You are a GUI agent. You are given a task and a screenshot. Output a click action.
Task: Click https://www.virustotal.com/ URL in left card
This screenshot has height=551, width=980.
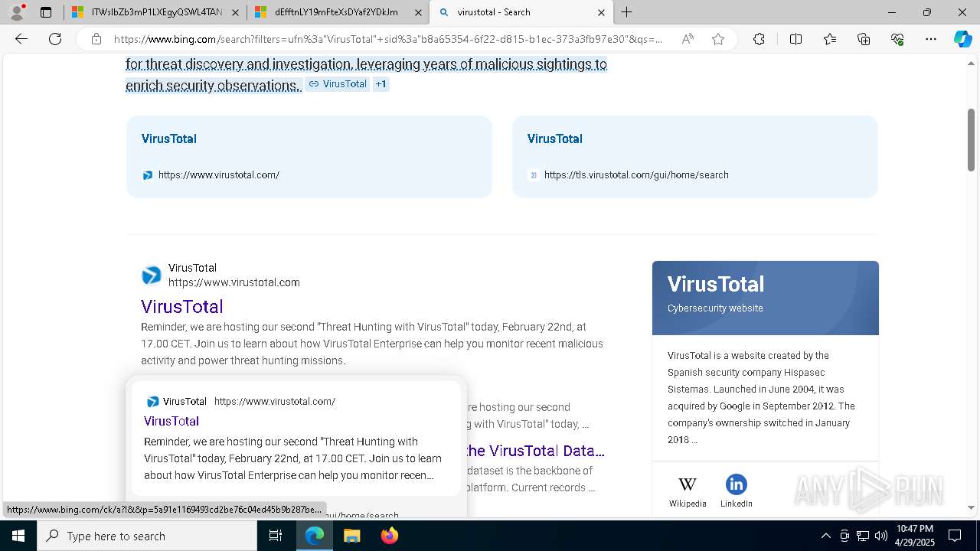[219, 175]
